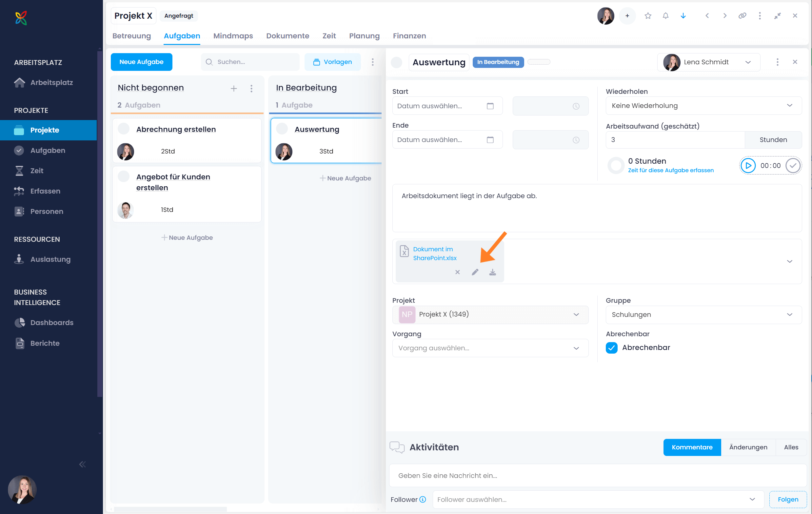Click Geben Sie eine Nachricht ein field
812x514 pixels.
[598, 476]
